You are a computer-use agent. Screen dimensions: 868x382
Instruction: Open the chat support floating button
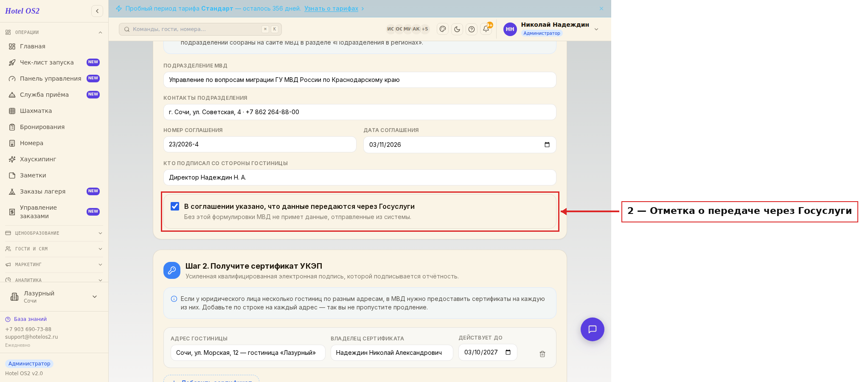coord(593,329)
